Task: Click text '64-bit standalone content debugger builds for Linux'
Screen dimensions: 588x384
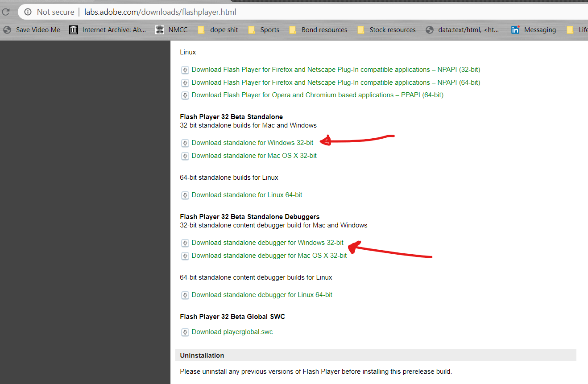Action: (256, 277)
